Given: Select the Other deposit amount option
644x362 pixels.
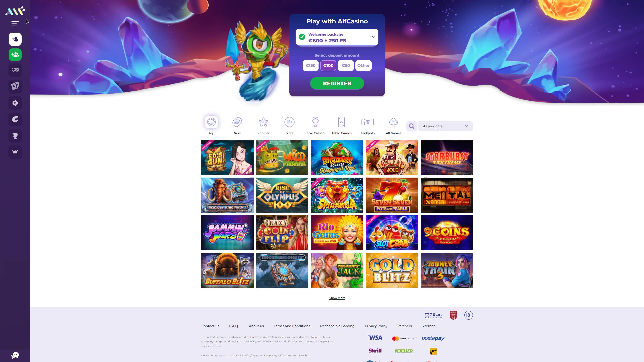Looking at the screenshot, I should 363,66.
